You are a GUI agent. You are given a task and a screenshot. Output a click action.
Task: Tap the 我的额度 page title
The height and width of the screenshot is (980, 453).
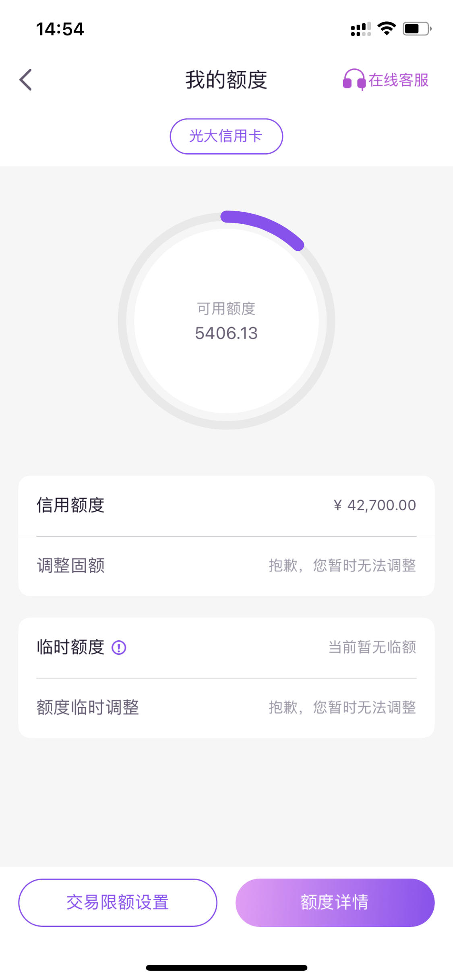226,80
